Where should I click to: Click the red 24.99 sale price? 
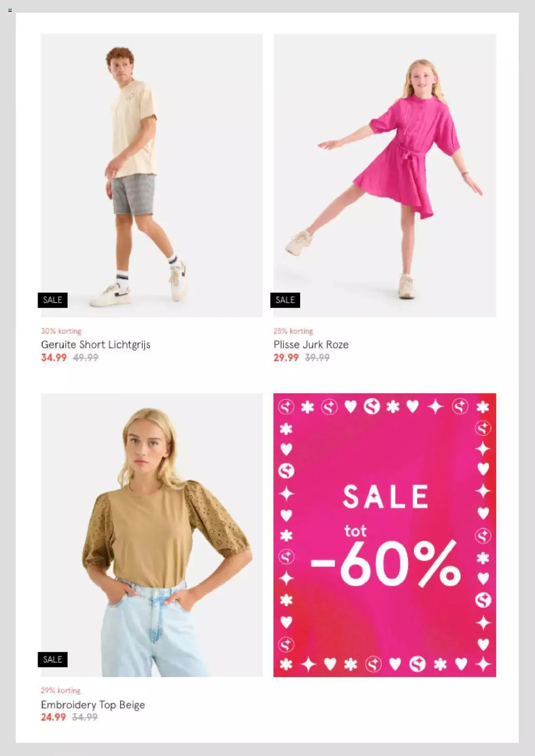(x=53, y=717)
